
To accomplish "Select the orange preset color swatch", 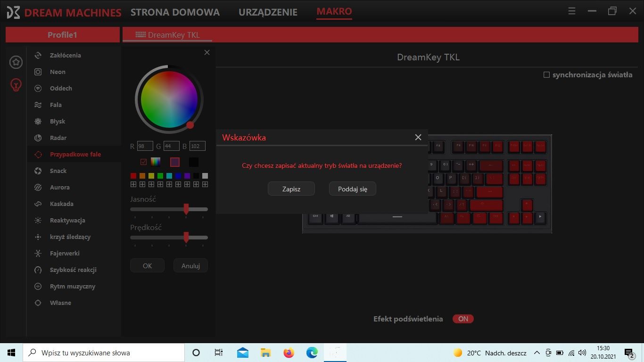I will click(x=142, y=176).
